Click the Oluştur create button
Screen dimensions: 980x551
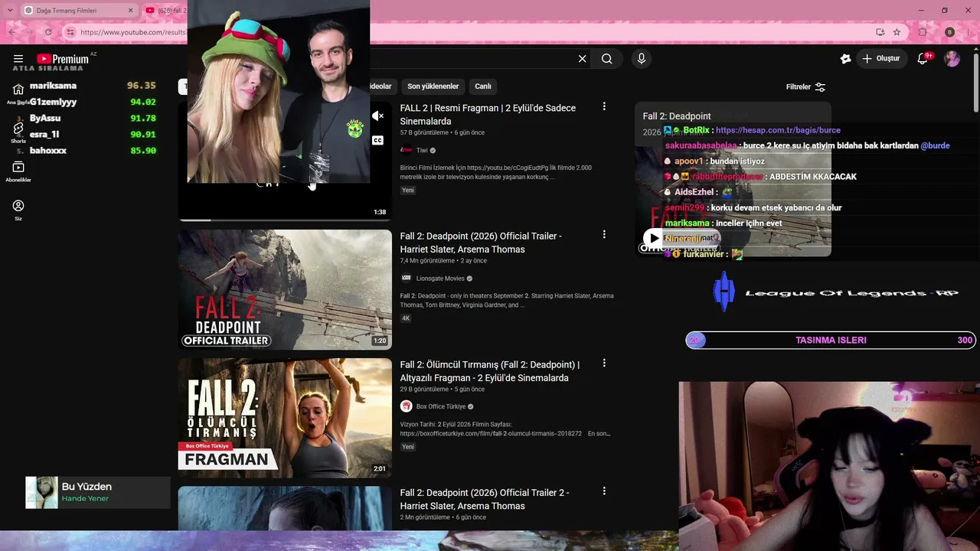pos(880,59)
